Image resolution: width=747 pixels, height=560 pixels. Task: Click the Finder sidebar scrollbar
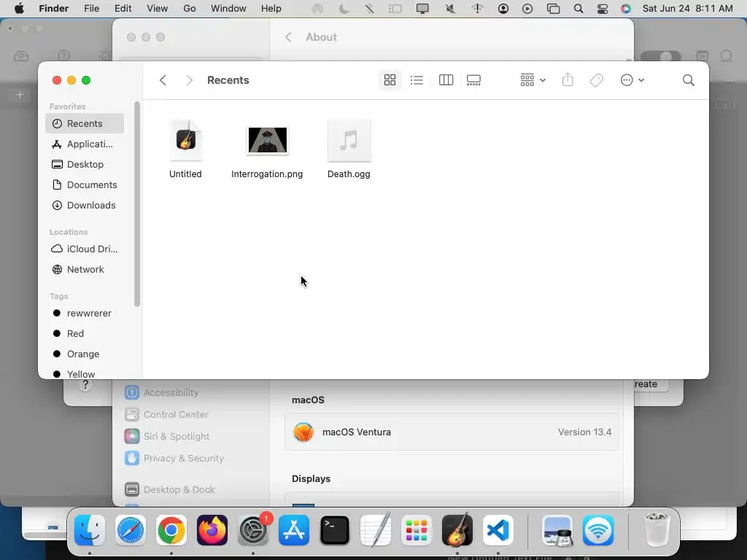pyautogui.click(x=137, y=204)
